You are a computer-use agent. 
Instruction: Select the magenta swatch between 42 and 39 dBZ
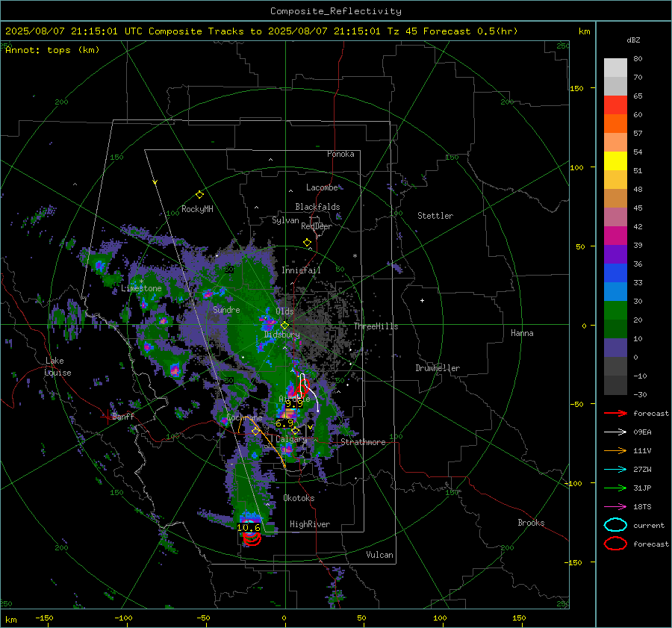[x=615, y=236]
